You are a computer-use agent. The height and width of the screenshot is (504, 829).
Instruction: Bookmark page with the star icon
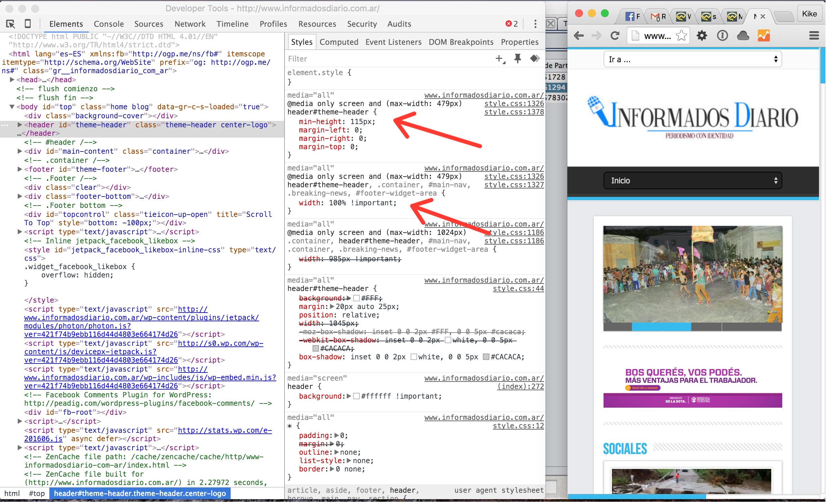pos(681,36)
